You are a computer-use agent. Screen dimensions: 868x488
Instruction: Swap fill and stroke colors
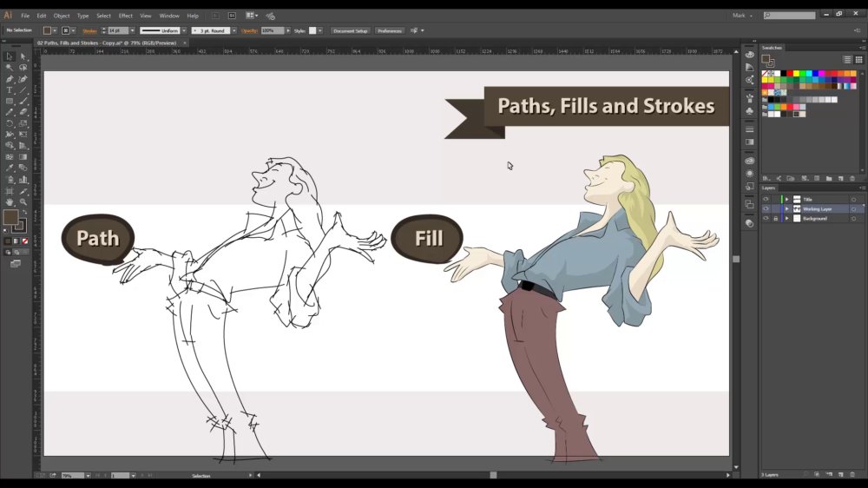[x=23, y=212]
